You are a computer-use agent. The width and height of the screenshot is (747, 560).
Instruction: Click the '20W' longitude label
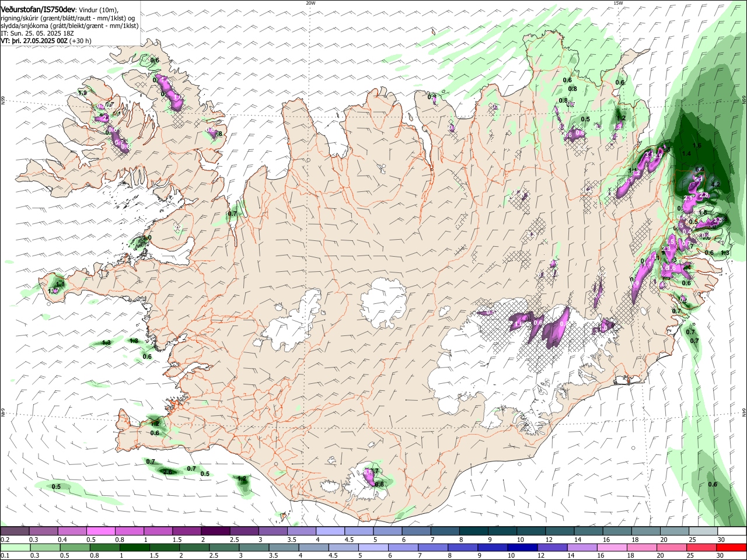click(x=310, y=3)
